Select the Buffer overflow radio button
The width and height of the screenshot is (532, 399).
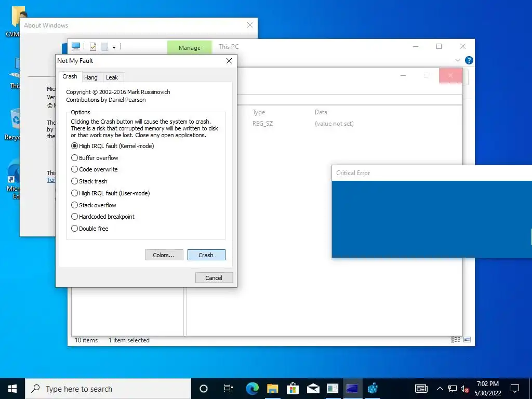(x=95, y=158)
